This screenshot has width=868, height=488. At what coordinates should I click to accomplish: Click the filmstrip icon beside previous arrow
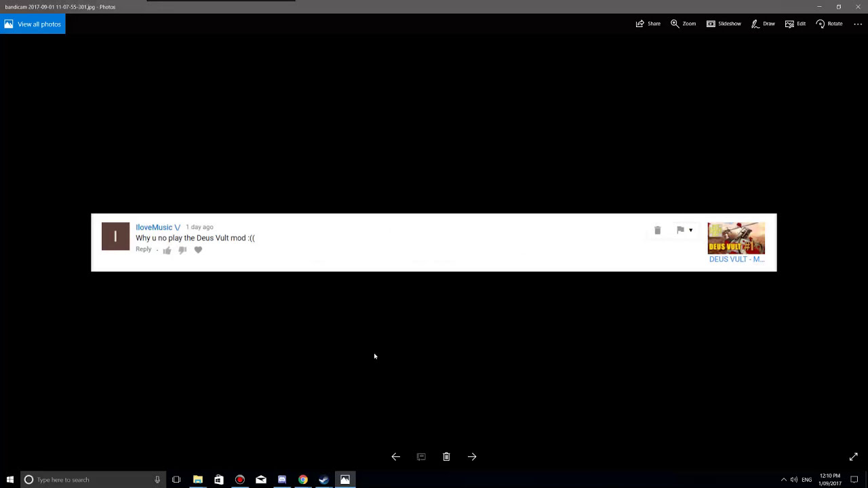pos(421,457)
